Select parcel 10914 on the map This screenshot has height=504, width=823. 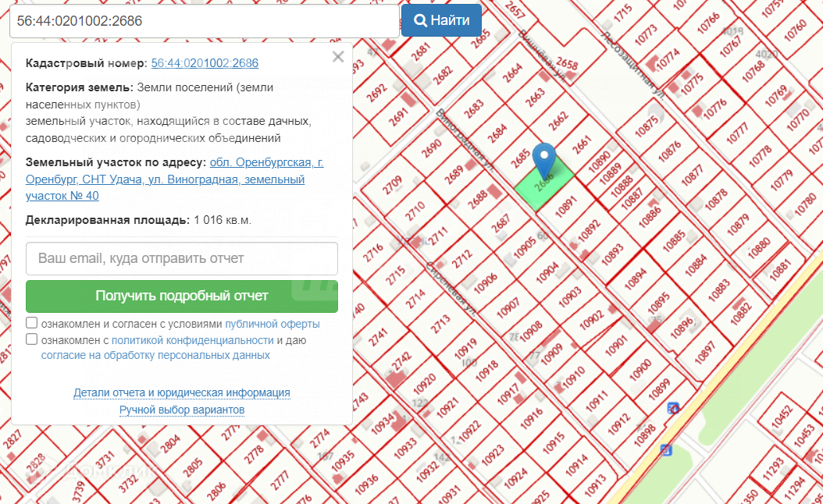576,465
